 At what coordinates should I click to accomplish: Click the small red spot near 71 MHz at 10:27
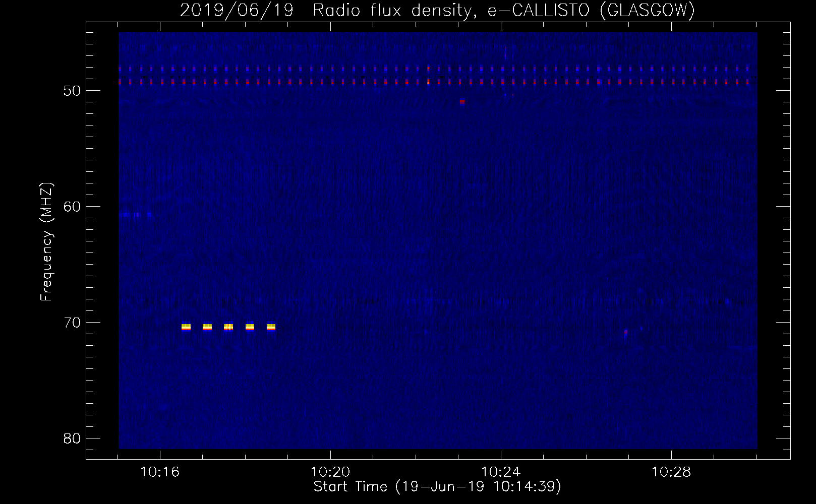tap(626, 332)
